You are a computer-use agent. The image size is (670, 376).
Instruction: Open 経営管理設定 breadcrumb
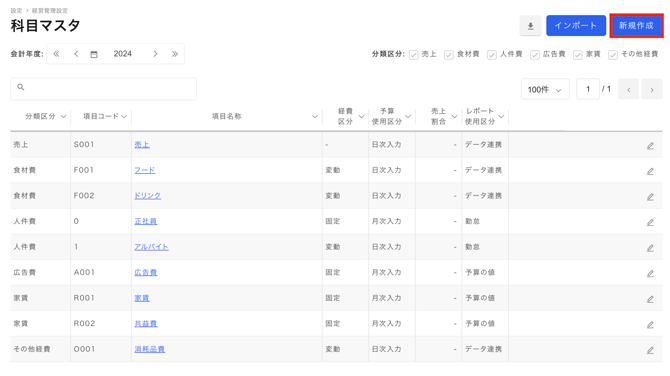tap(50, 10)
